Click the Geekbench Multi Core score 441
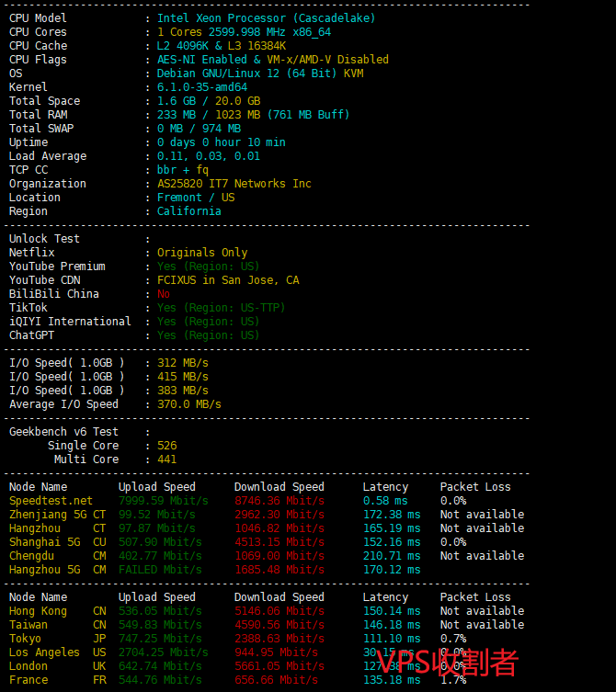 click(x=166, y=459)
